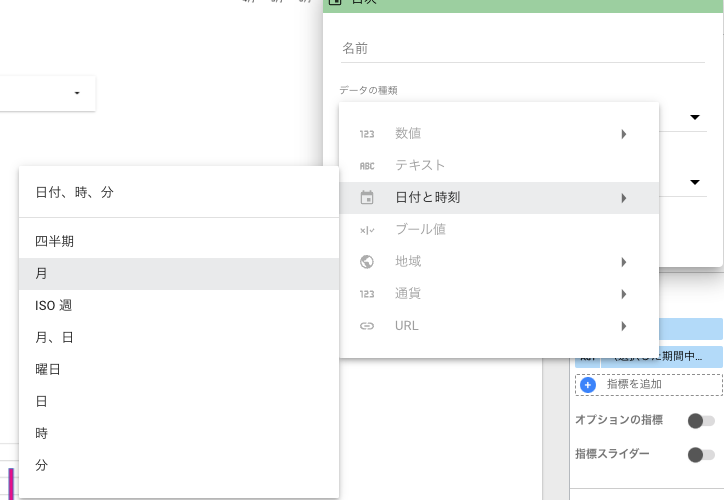Choose ISO 週 in the date list
The height and width of the screenshot is (500, 724).
179,306
